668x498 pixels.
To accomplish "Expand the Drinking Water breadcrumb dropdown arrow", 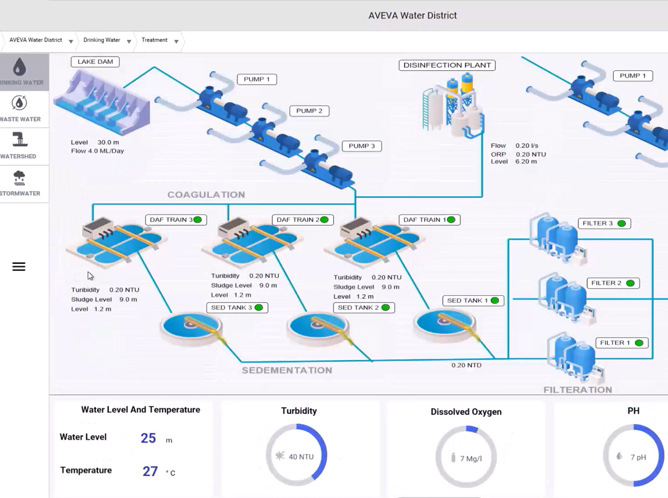I will click(129, 42).
